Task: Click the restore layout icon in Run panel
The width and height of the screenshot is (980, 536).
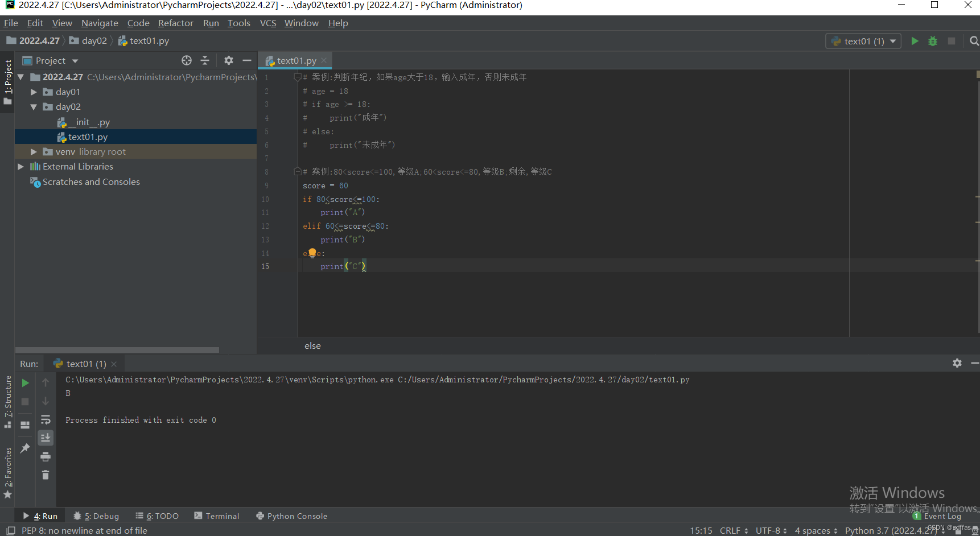Action: pos(25,425)
